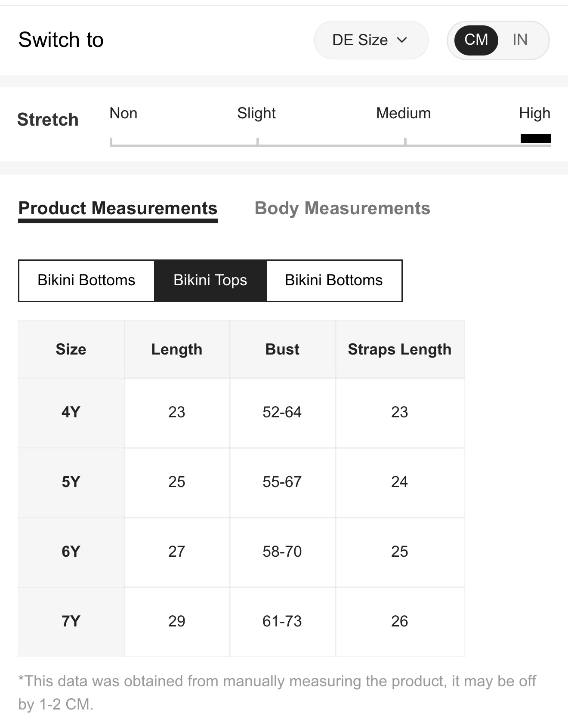568x728 pixels.
Task: Click the 5Y size row header
Action: point(71,482)
